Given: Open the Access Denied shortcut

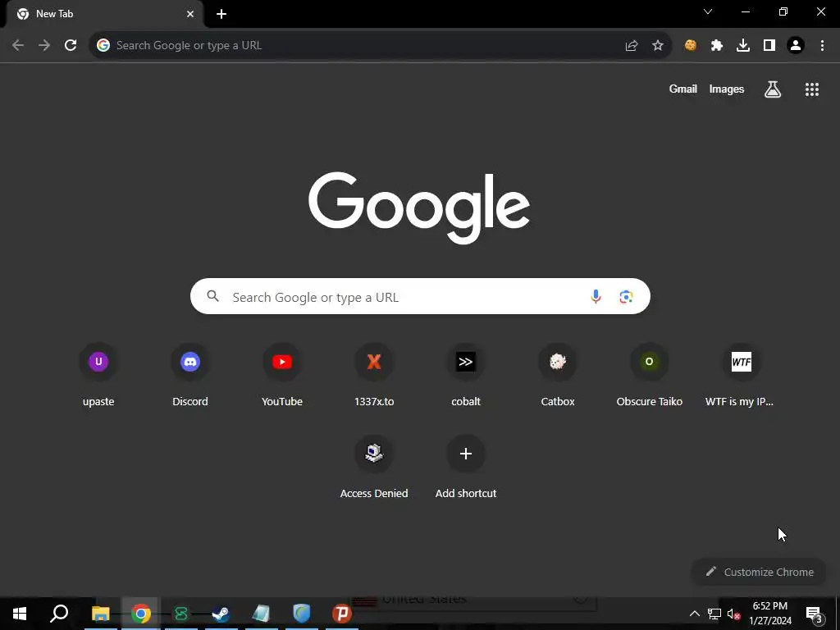Looking at the screenshot, I should [374, 468].
